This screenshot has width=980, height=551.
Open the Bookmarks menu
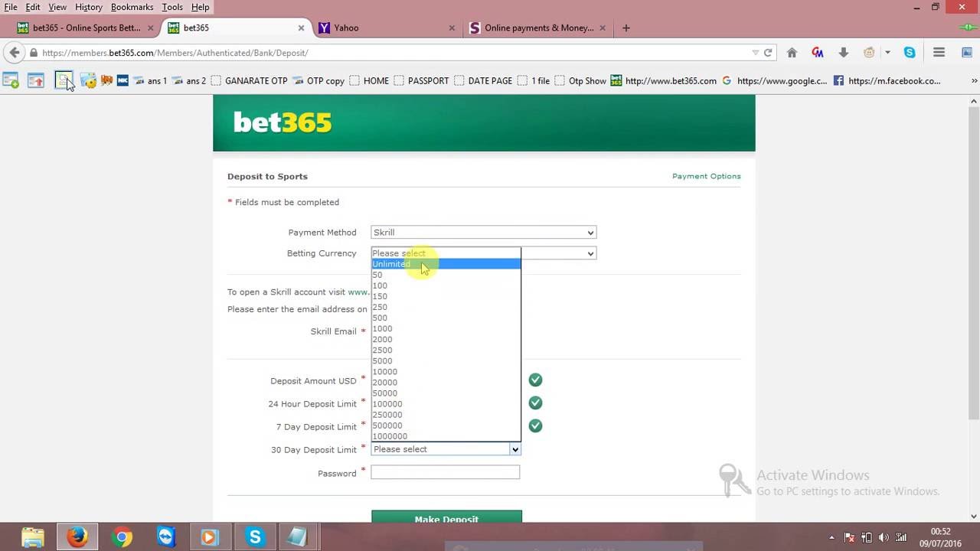[x=132, y=7]
